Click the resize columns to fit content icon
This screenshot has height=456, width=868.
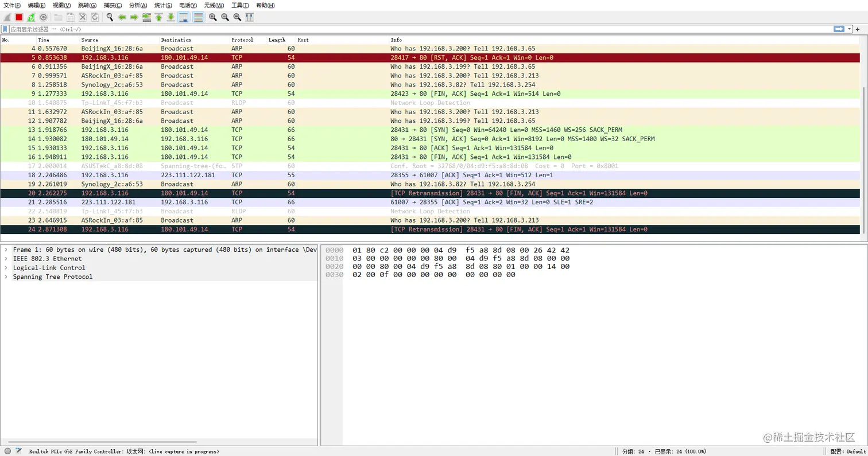[249, 17]
